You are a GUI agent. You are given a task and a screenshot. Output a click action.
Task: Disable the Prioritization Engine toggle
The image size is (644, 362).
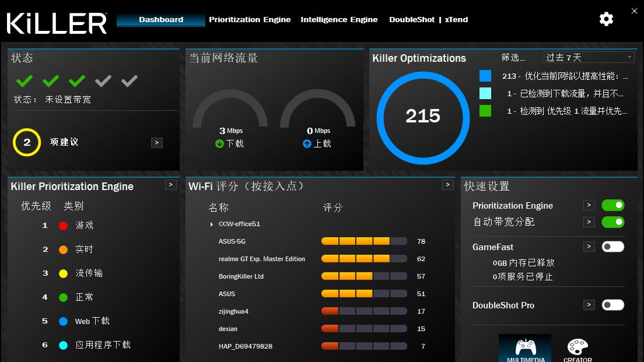click(612, 205)
